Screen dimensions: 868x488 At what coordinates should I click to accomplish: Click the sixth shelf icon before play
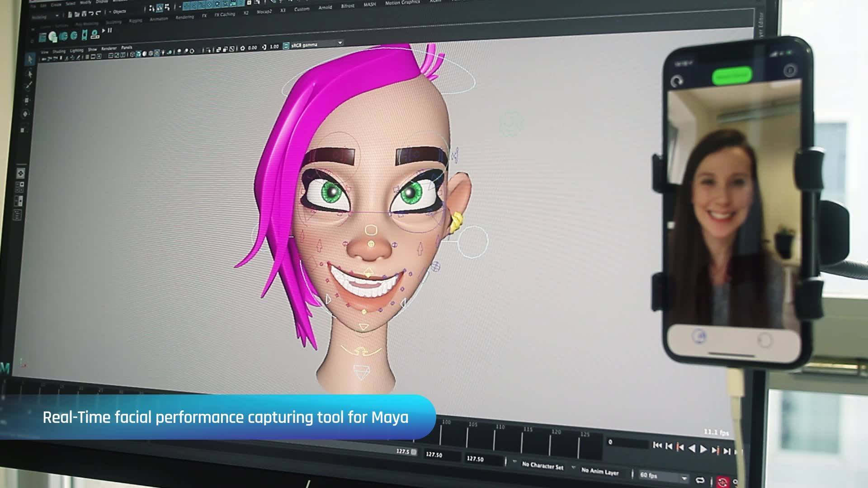point(94,33)
